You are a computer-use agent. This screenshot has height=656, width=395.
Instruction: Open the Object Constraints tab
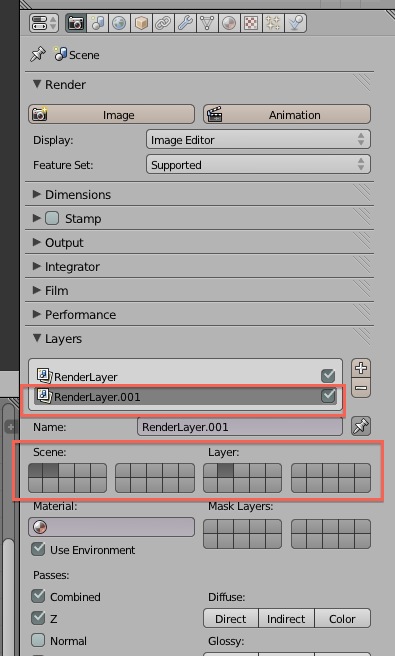163,23
